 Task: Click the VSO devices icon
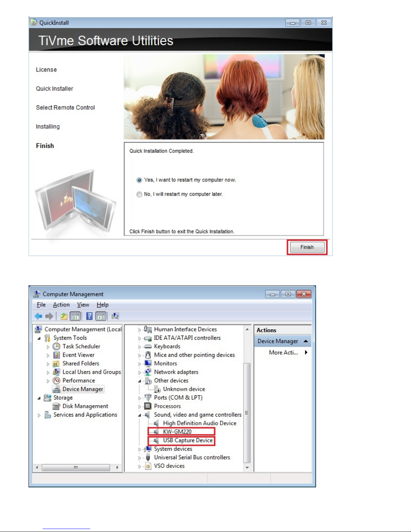[148, 466]
